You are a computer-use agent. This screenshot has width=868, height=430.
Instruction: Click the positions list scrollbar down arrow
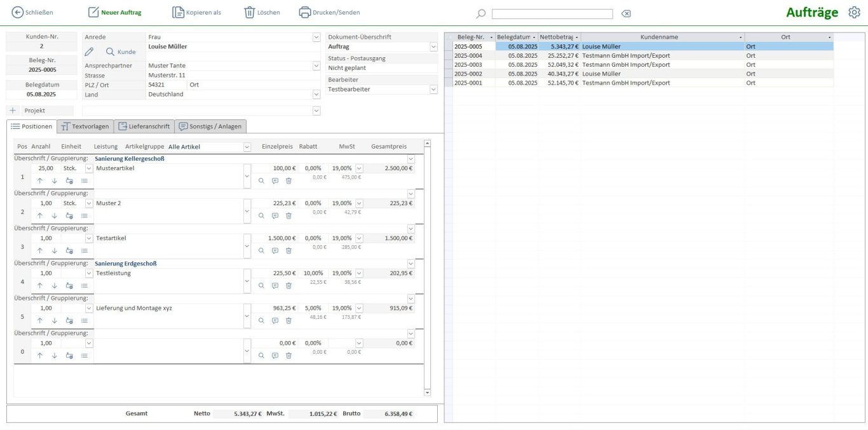[x=427, y=393]
